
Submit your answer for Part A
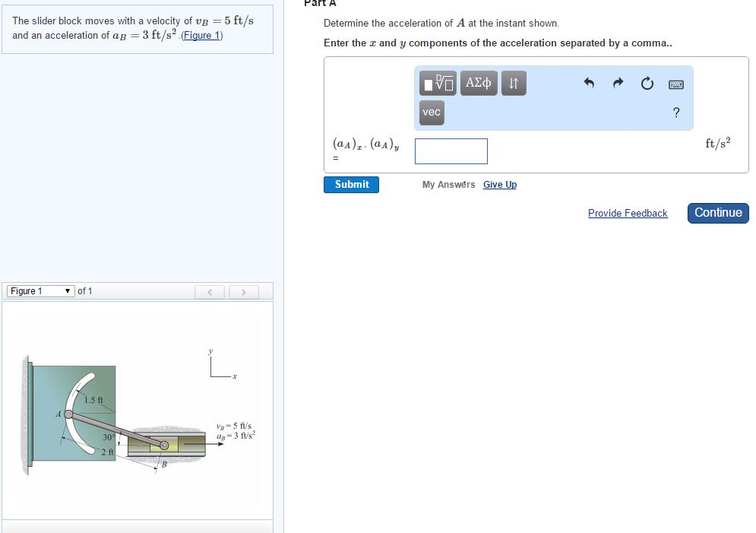(351, 184)
